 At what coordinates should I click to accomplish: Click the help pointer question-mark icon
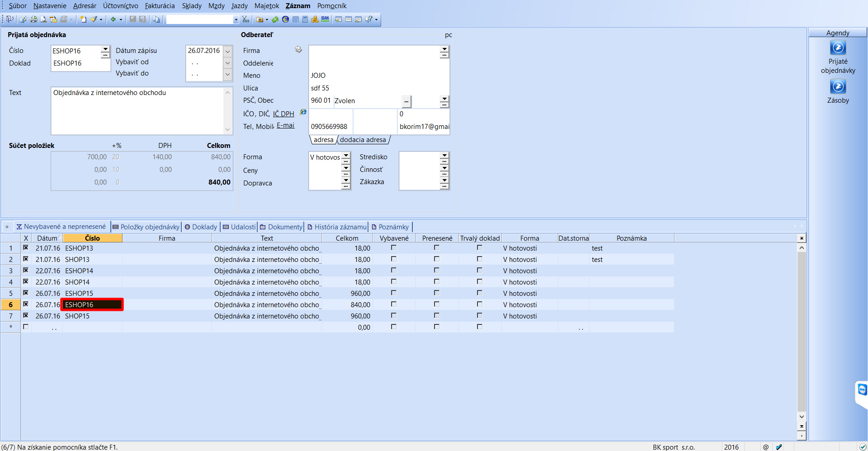(x=369, y=19)
